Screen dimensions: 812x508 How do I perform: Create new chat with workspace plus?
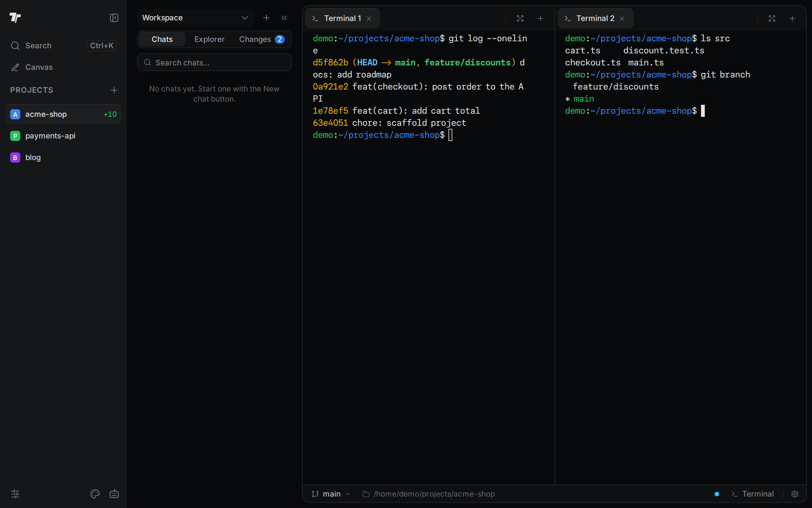(266, 18)
